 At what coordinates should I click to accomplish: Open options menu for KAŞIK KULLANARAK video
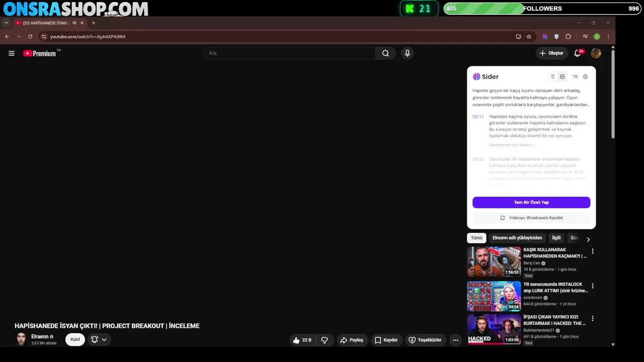[x=592, y=251]
